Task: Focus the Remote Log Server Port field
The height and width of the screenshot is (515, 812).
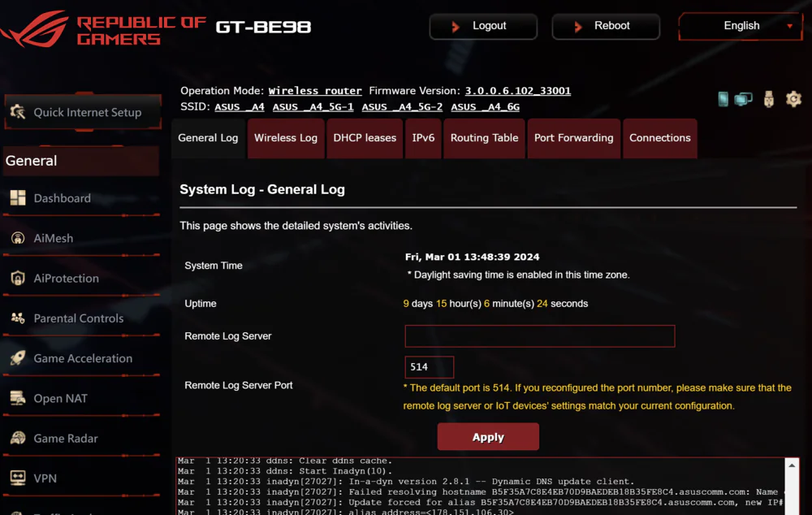Action: 430,367
